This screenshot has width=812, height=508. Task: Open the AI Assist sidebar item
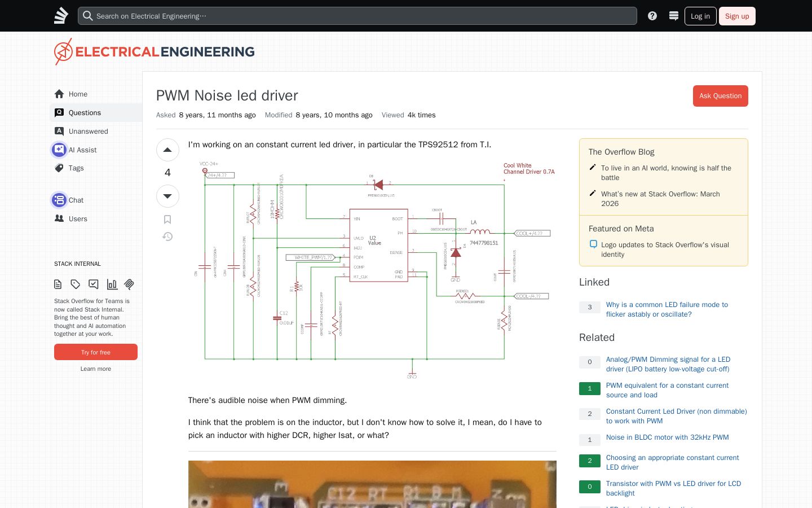click(95, 150)
